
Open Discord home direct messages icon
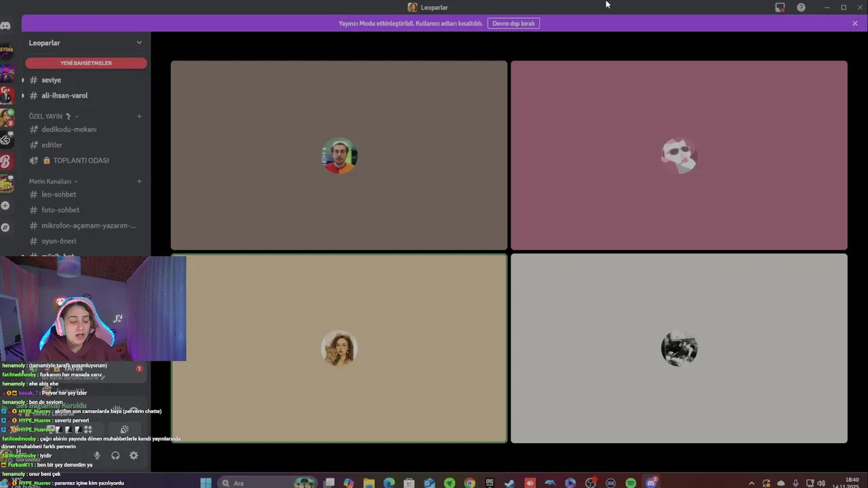coord(5,26)
